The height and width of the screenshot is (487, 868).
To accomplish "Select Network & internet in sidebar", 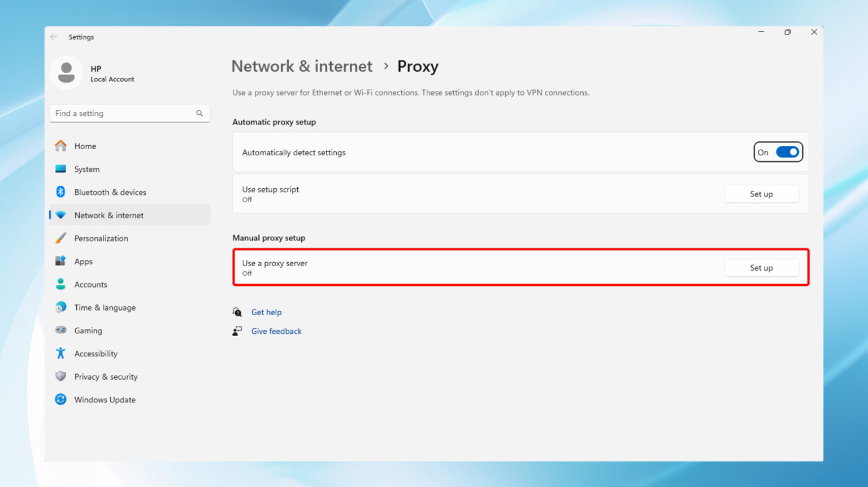I will click(108, 215).
